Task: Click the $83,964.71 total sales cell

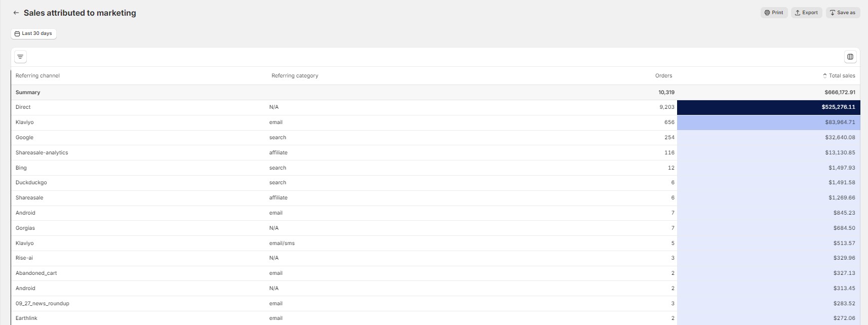Action: [769, 123]
